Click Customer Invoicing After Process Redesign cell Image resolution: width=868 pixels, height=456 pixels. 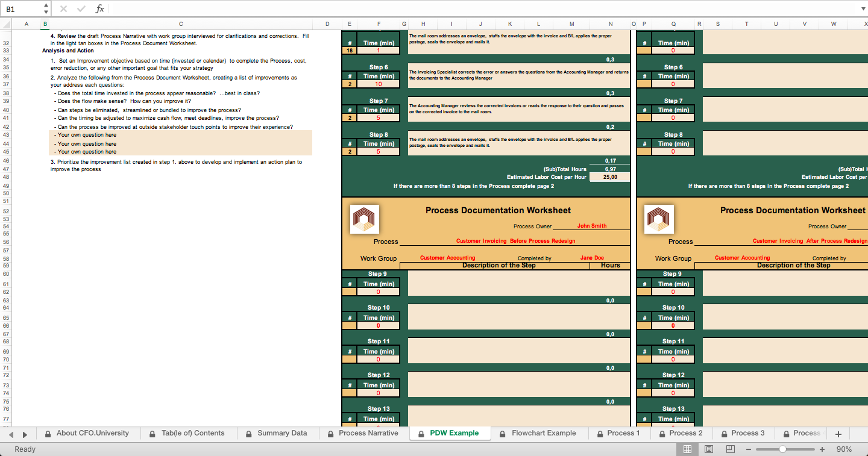point(811,241)
